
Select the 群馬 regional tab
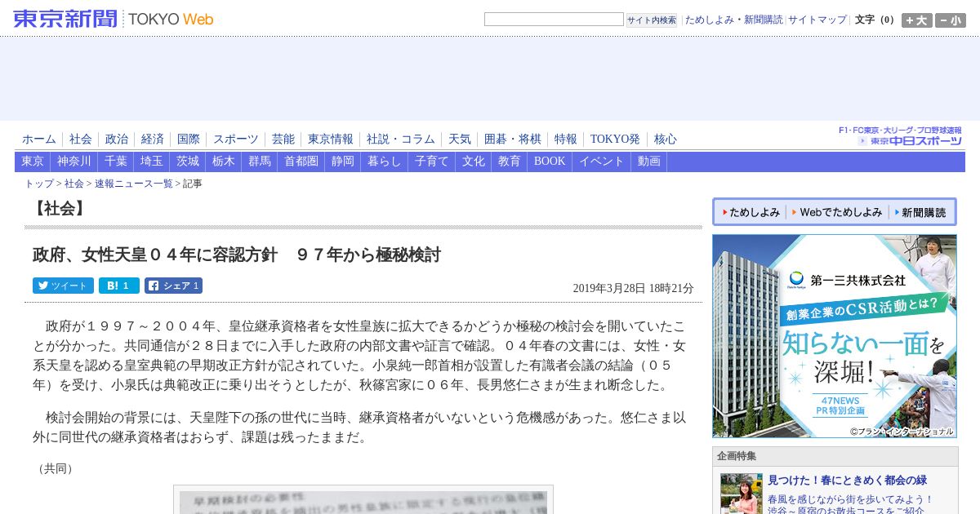click(260, 162)
